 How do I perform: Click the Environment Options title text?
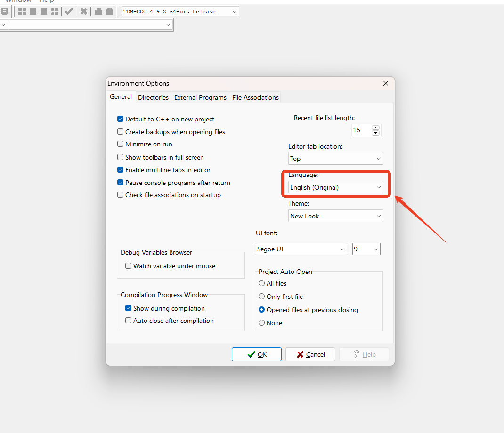(138, 83)
